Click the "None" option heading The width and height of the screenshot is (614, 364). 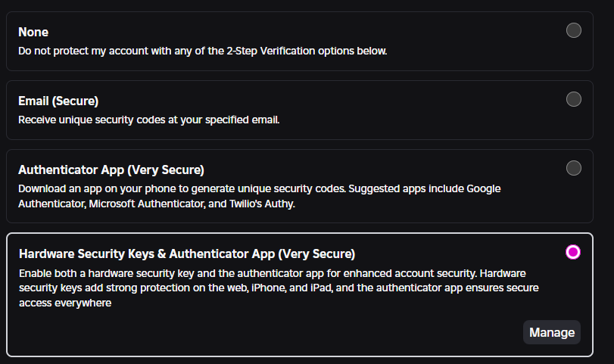coord(33,33)
